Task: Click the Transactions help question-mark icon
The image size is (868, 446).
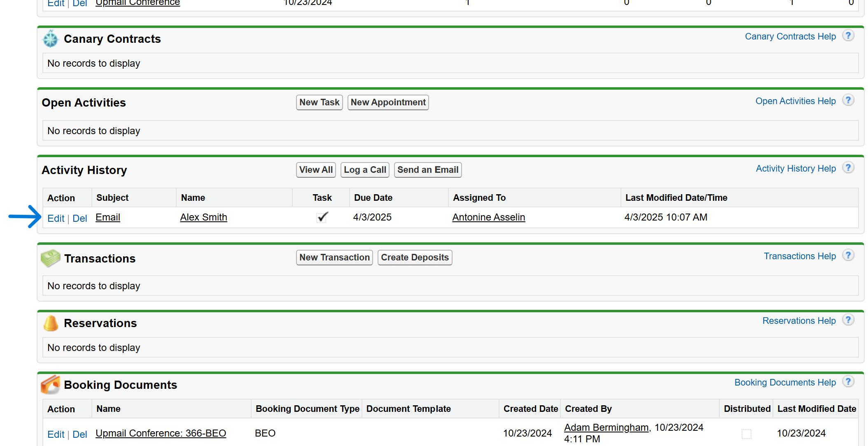Action: 848,256
